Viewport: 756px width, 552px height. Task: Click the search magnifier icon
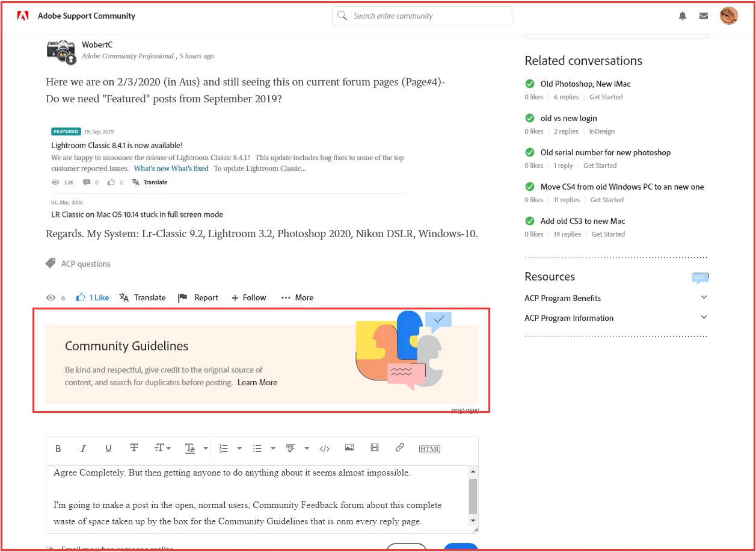(342, 16)
